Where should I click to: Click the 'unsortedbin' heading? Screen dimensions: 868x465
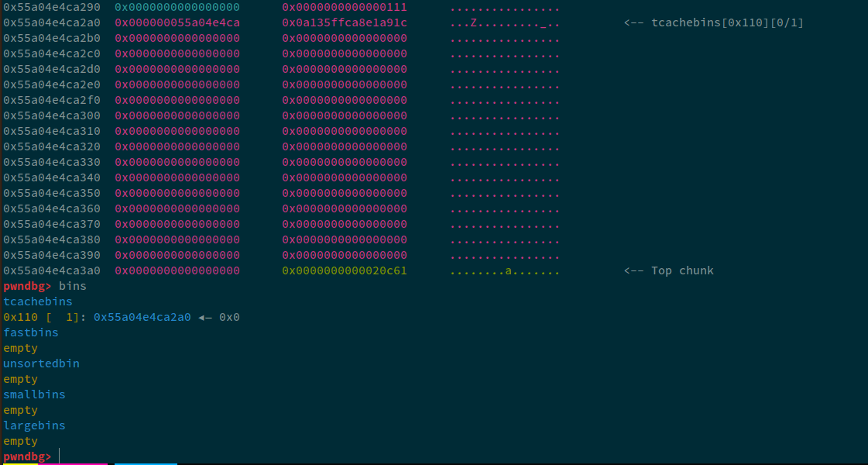tap(42, 364)
